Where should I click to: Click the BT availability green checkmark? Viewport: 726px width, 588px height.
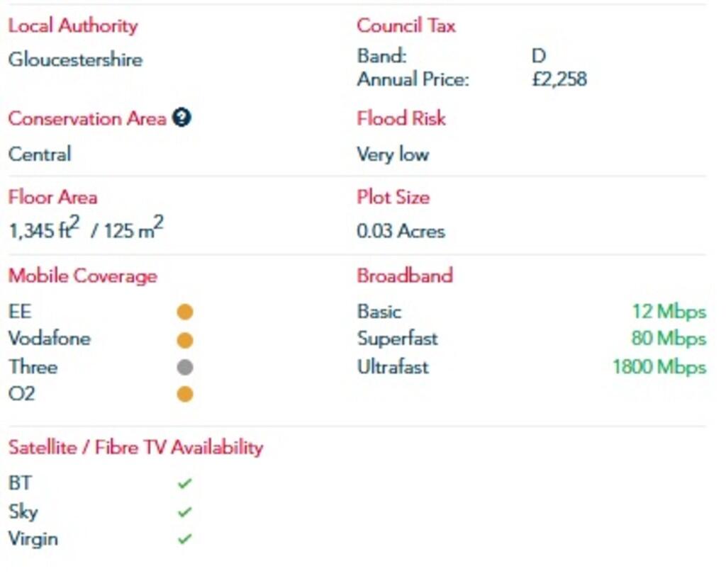(185, 484)
